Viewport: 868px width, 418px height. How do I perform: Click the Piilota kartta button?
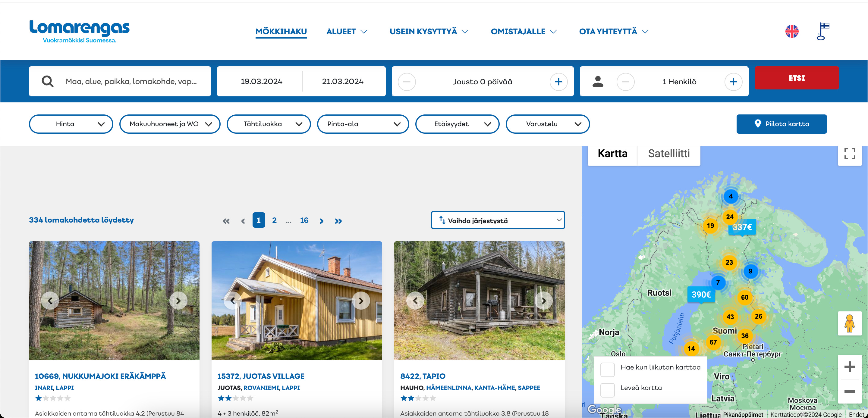coord(781,124)
